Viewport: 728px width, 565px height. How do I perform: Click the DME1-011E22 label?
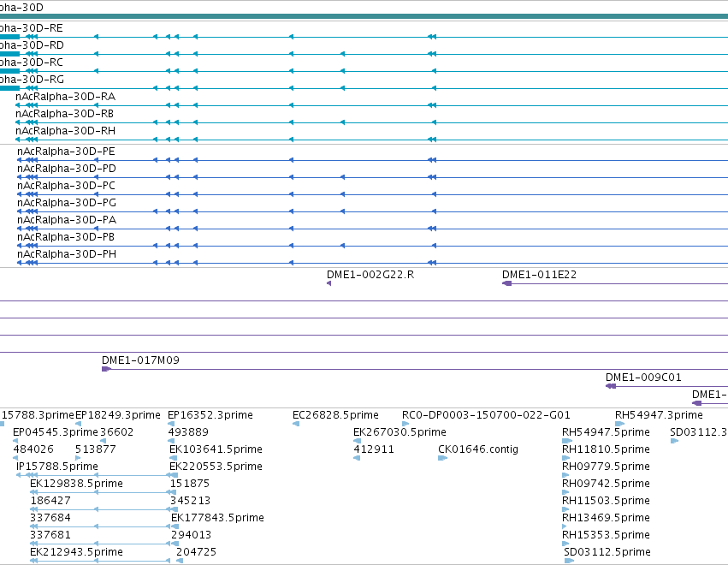pyautogui.click(x=540, y=275)
